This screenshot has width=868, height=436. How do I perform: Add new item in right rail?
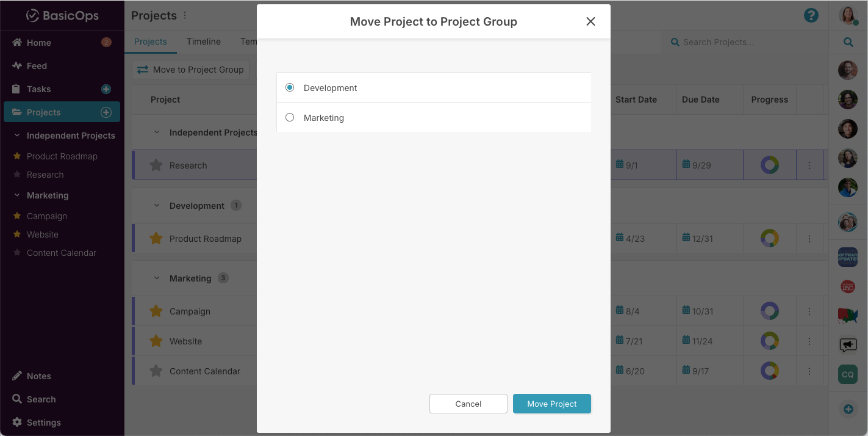click(x=848, y=409)
